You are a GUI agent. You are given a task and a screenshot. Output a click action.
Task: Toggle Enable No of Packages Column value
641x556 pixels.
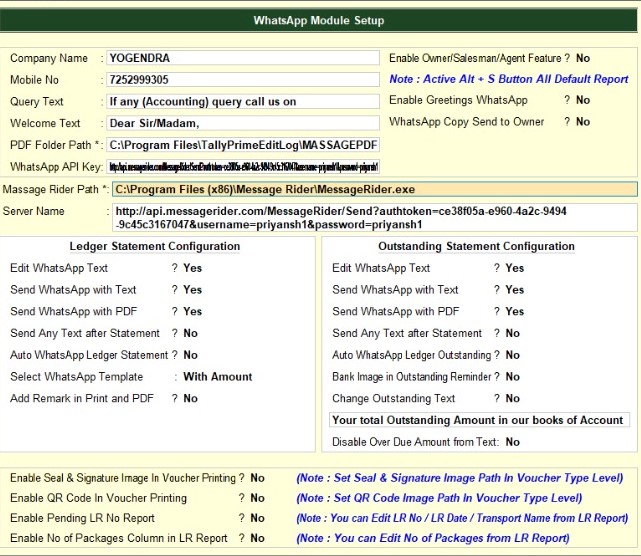point(258,538)
